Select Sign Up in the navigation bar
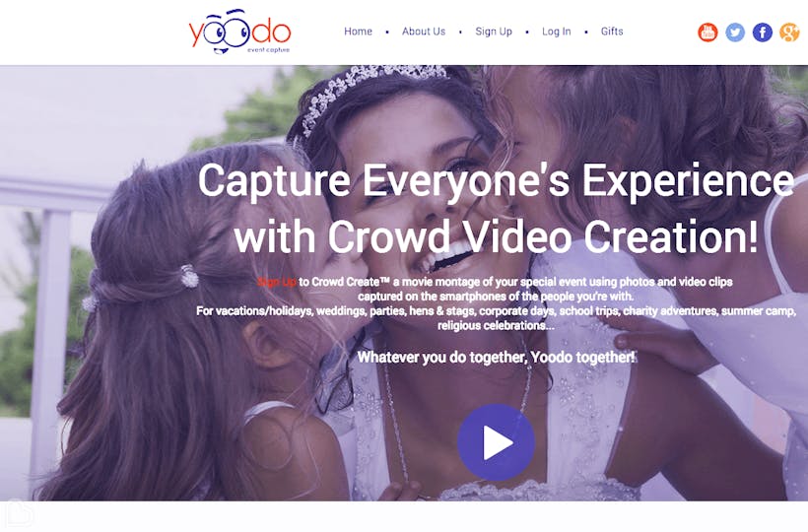Viewport: 808px width, 532px height. 494,32
